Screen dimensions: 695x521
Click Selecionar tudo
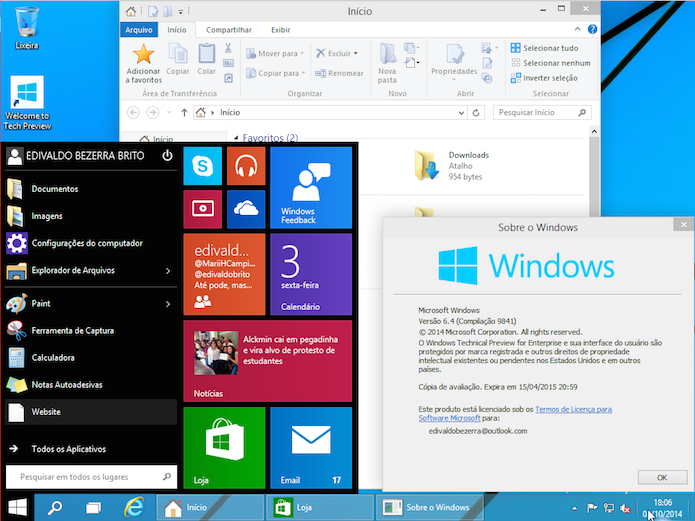545,48
